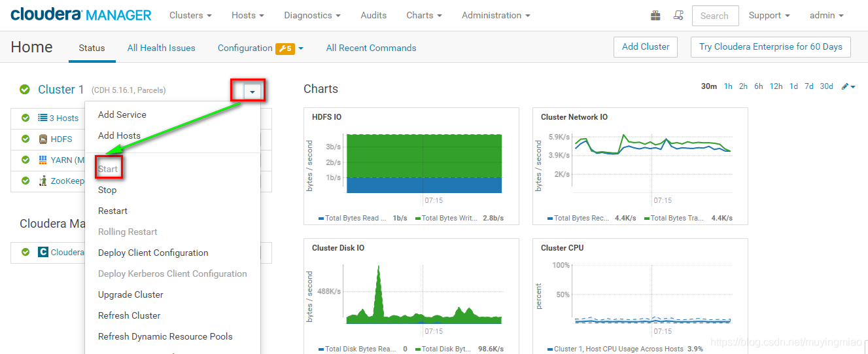The width and height of the screenshot is (868, 354).
Task: Open the Charts menu
Action: [424, 15]
